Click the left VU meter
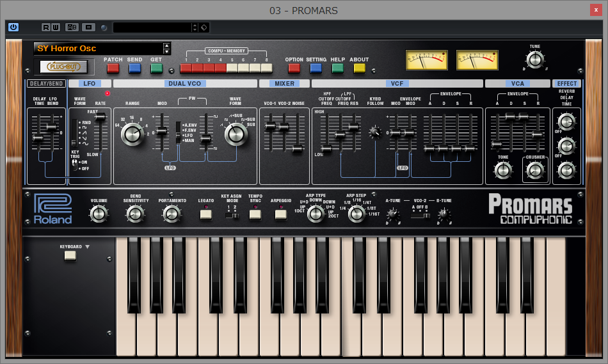This screenshot has width=608, height=364. coord(426,60)
